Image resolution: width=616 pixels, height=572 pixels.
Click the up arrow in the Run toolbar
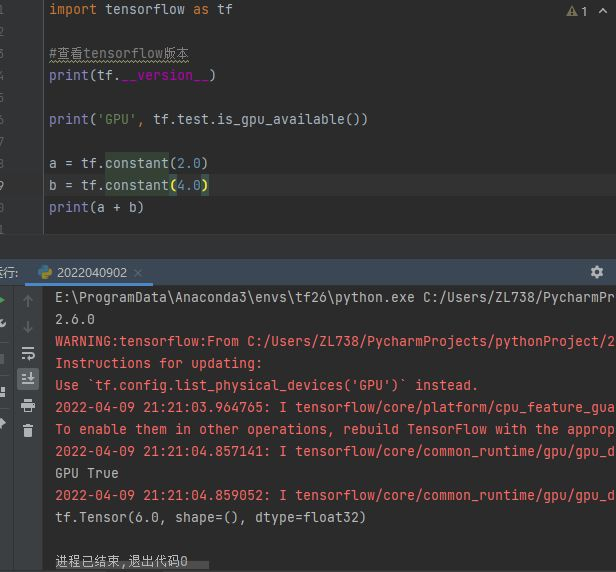click(28, 301)
